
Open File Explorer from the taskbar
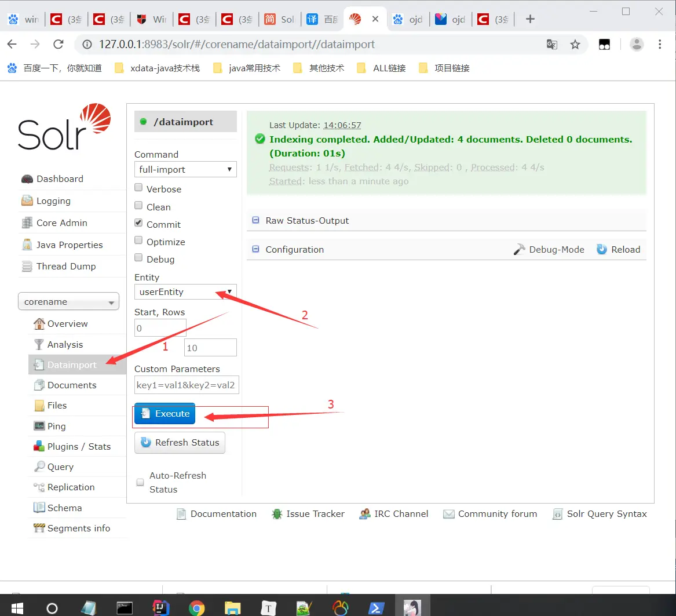coord(233,608)
